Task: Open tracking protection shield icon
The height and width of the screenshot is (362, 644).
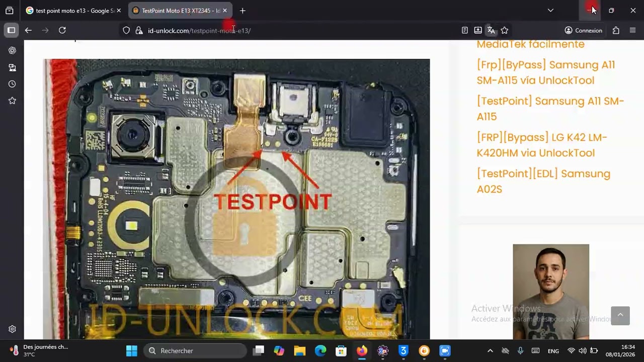Action: point(126,31)
